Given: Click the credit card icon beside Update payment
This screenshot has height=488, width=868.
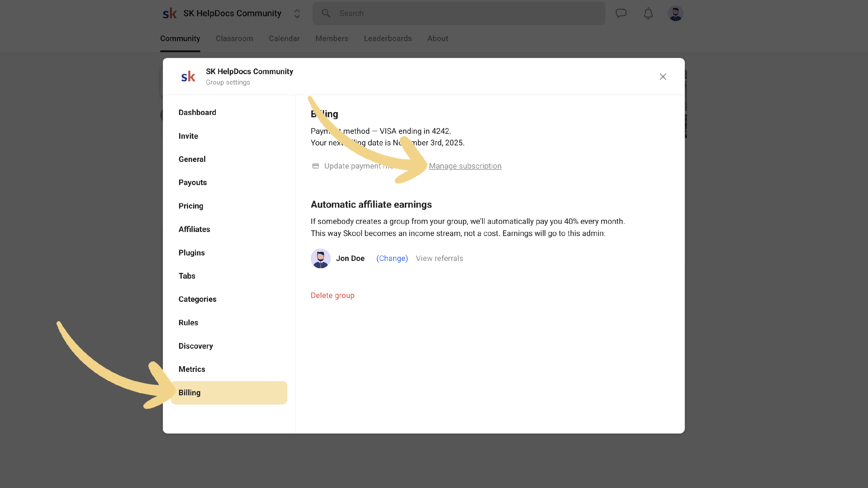Looking at the screenshot, I should (x=315, y=166).
